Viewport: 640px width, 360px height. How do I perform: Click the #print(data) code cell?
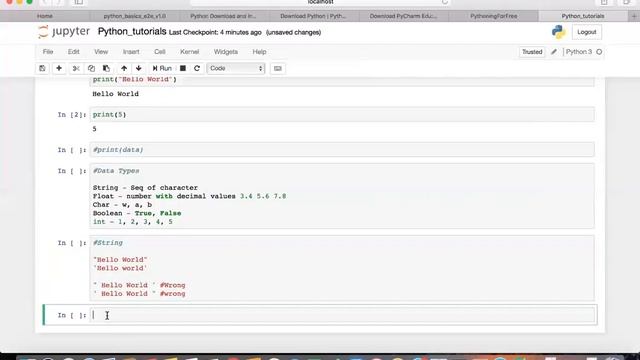[x=342, y=150]
